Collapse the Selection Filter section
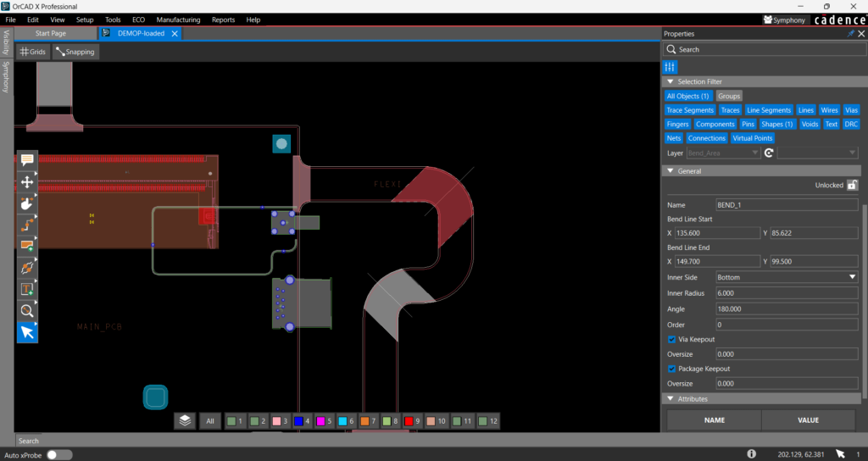The width and height of the screenshot is (868, 461). point(670,81)
